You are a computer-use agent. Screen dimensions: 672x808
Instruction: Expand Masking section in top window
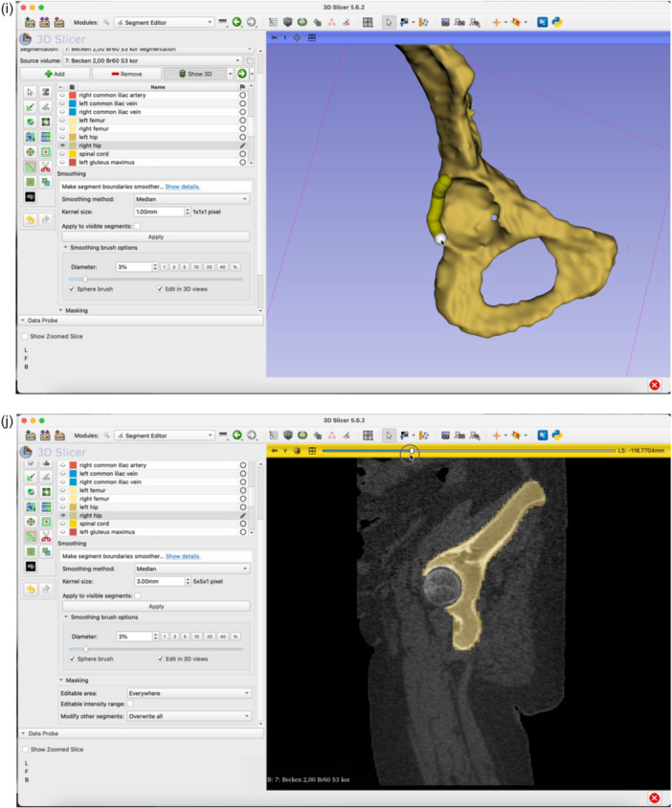tap(61, 311)
